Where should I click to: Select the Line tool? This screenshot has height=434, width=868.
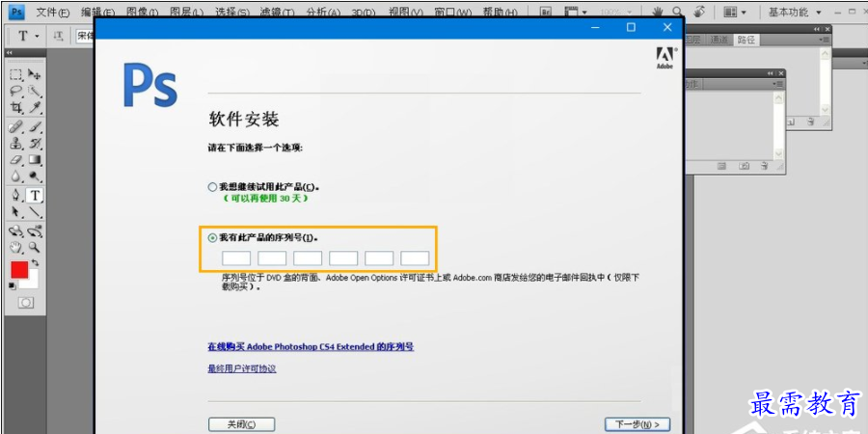pos(35,211)
